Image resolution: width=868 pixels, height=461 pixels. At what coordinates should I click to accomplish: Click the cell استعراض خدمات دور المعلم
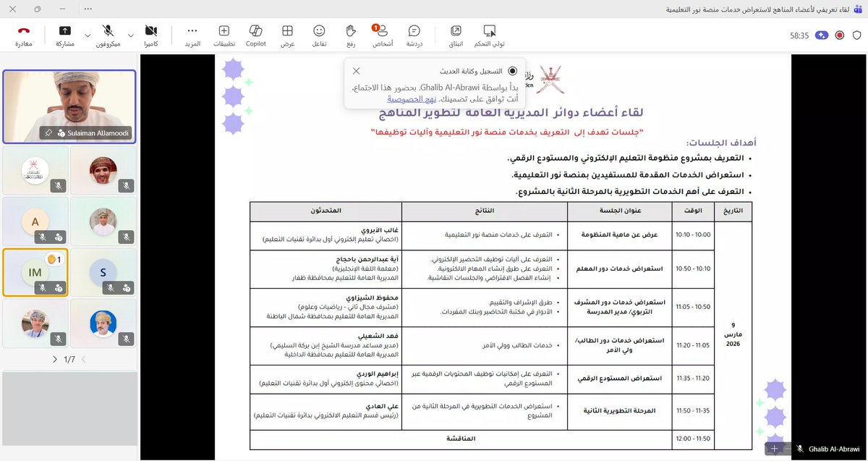(621, 268)
